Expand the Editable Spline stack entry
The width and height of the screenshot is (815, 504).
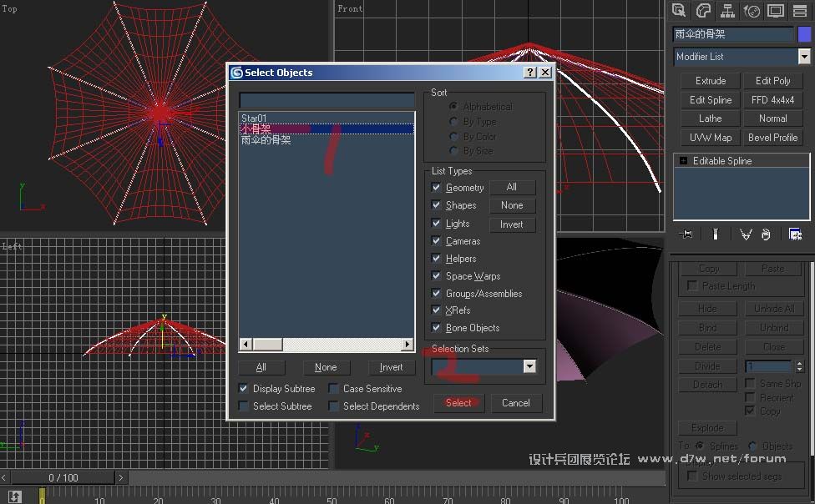[684, 161]
